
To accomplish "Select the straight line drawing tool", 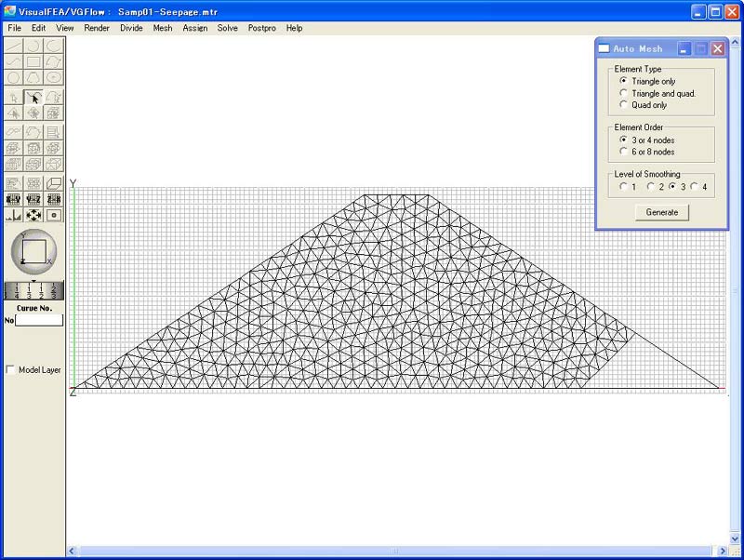I will 14,45.
